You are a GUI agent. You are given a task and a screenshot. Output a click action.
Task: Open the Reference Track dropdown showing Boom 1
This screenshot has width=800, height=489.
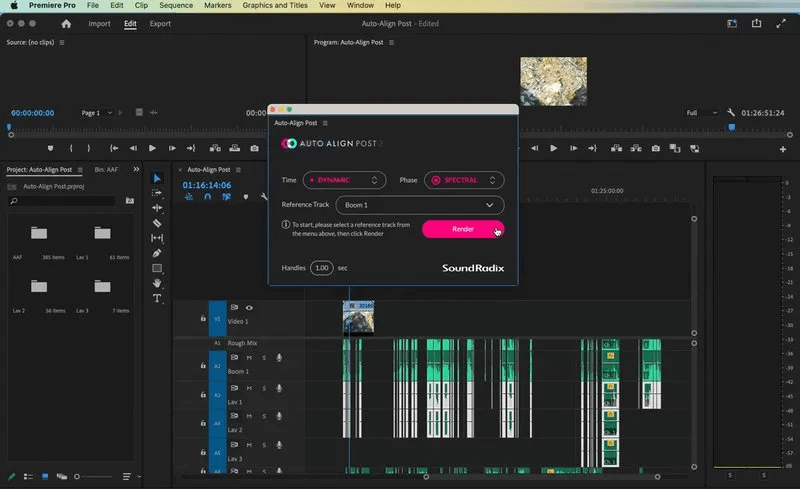pos(420,205)
